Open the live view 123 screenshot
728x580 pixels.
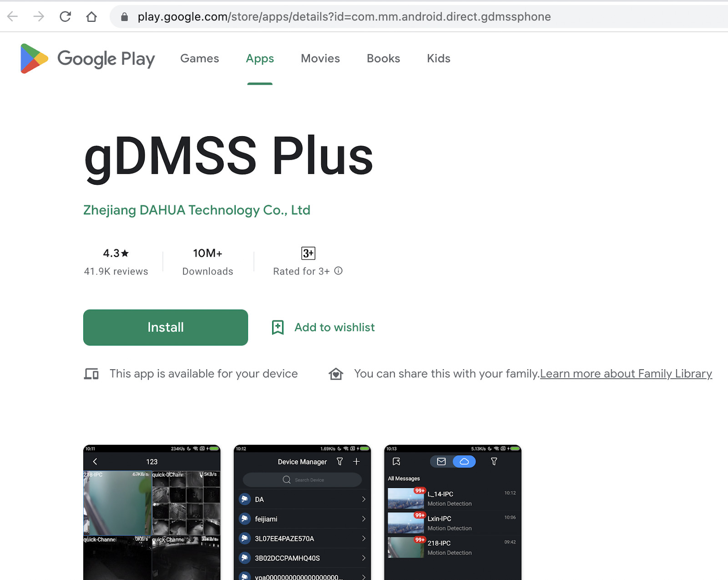(x=152, y=512)
